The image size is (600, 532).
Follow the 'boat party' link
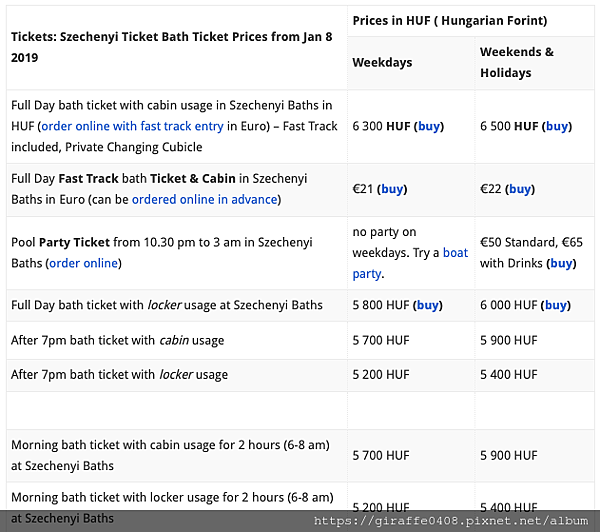tap(410, 263)
